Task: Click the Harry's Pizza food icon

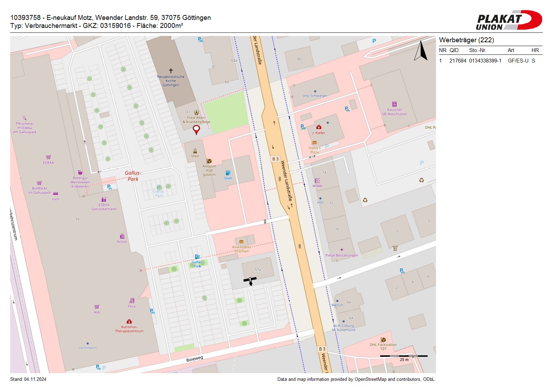Action: 315,143
